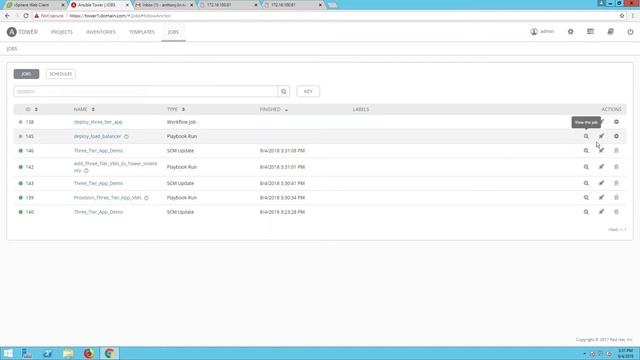Screen dimensions: 640x360
Task: Click into the jobs search field
Action: (x=146, y=91)
